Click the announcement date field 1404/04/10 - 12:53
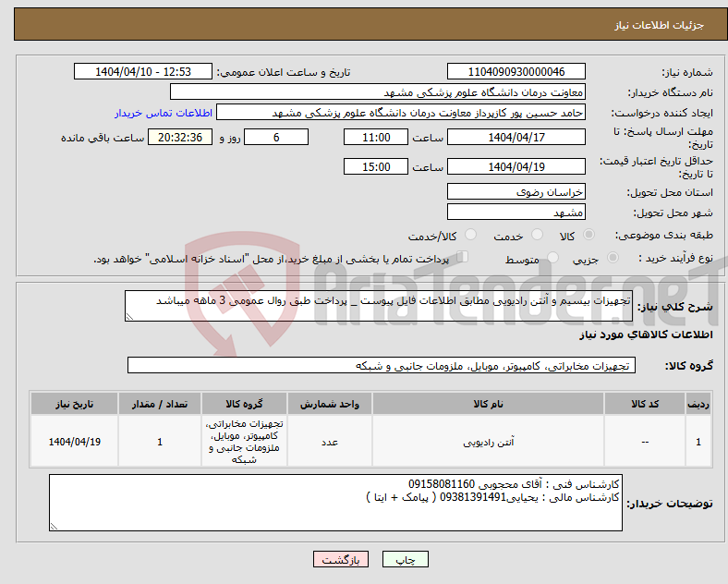Viewport: 728px width, 584px height. pyautogui.click(x=143, y=71)
